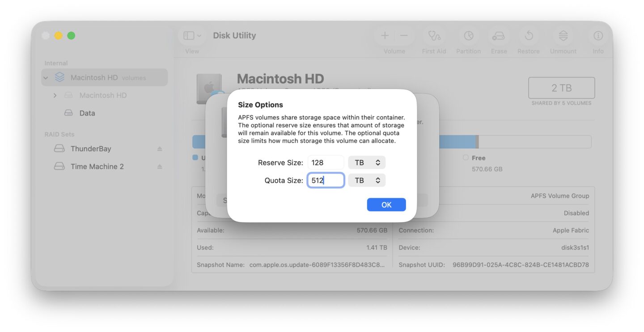644x332 pixels.
Task: Select the Data volume in the sidebar
Action: 87,113
